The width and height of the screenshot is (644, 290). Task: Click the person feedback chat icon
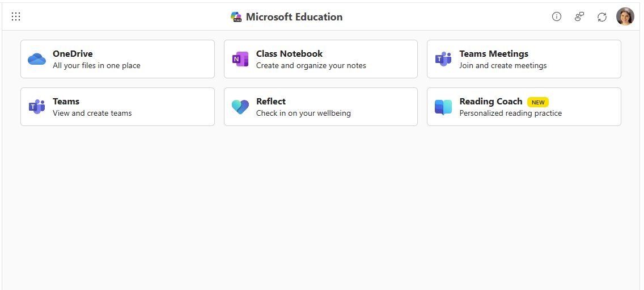click(579, 17)
